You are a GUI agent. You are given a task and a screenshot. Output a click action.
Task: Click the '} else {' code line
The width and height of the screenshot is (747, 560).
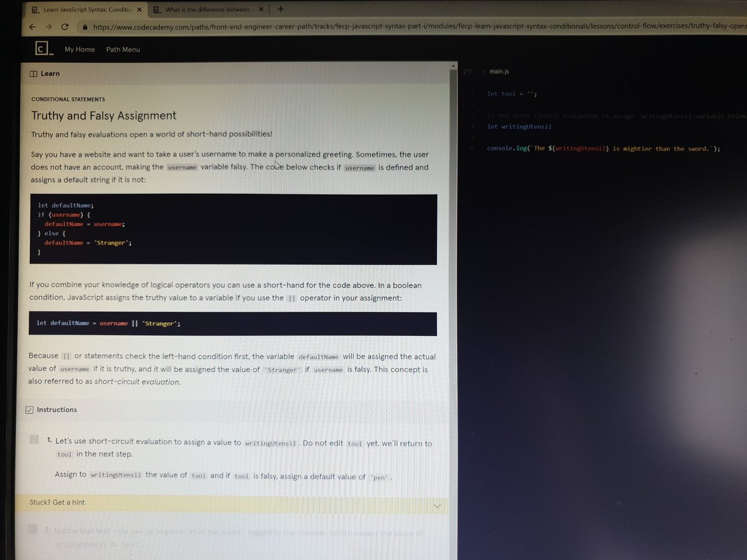[x=52, y=233]
